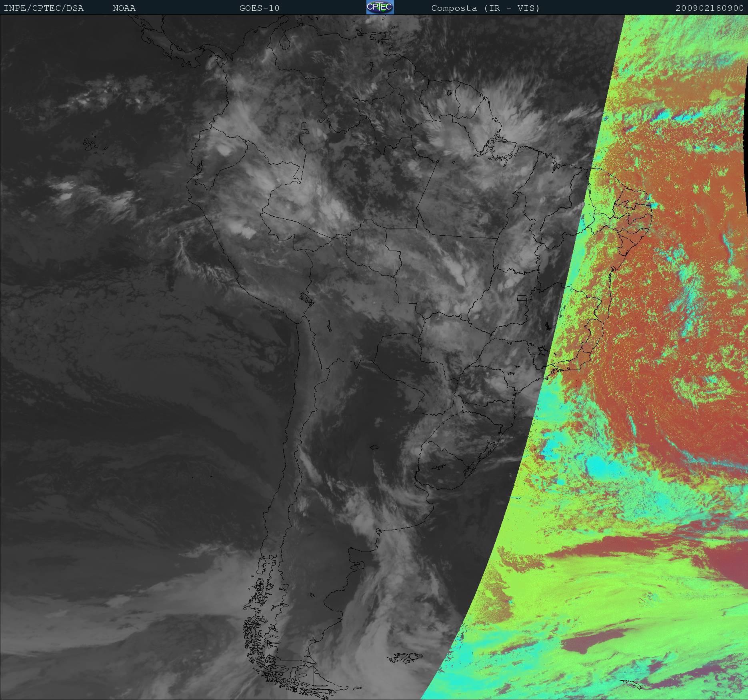Viewport: 748px width, 700px height.
Task: Click the 200902160900 timestamp
Action: (710, 8)
